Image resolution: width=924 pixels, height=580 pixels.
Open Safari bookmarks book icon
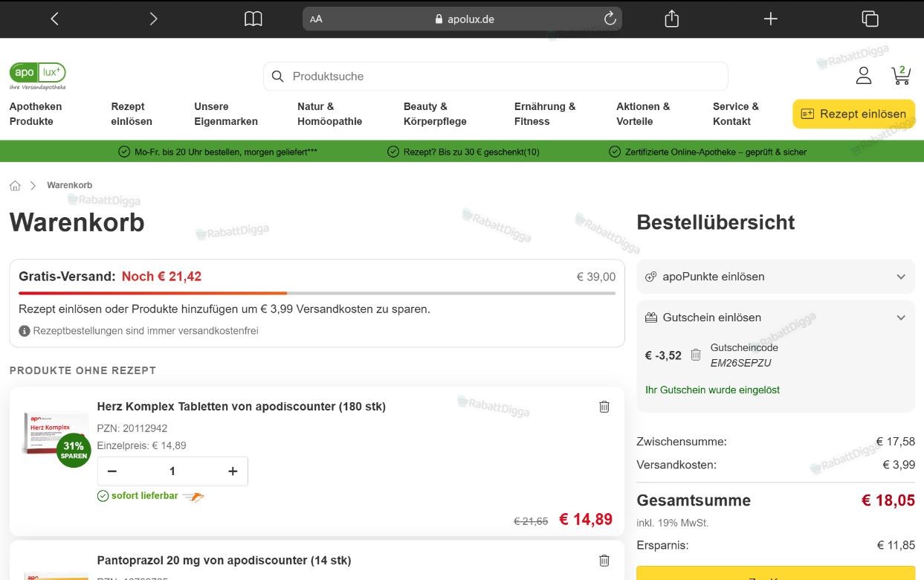253,19
